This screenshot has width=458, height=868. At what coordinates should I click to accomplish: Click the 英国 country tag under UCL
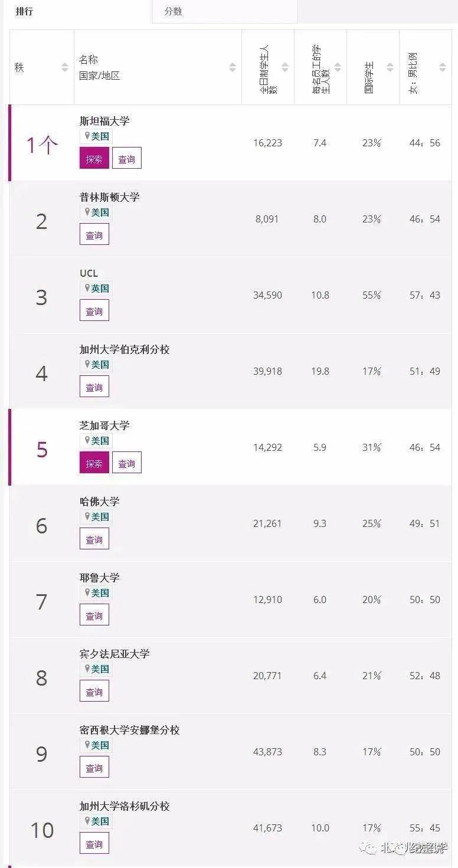tap(100, 289)
